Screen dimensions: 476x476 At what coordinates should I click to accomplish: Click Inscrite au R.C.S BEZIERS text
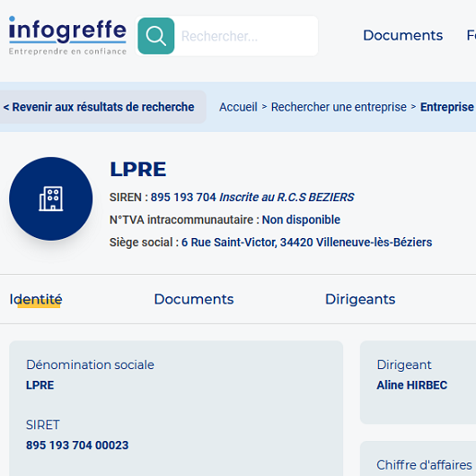point(286,198)
